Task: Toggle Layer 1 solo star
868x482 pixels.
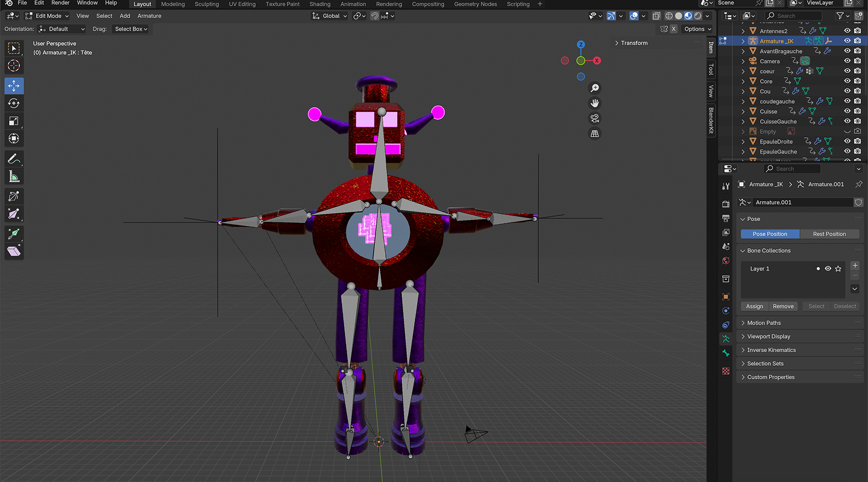Action: point(838,269)
